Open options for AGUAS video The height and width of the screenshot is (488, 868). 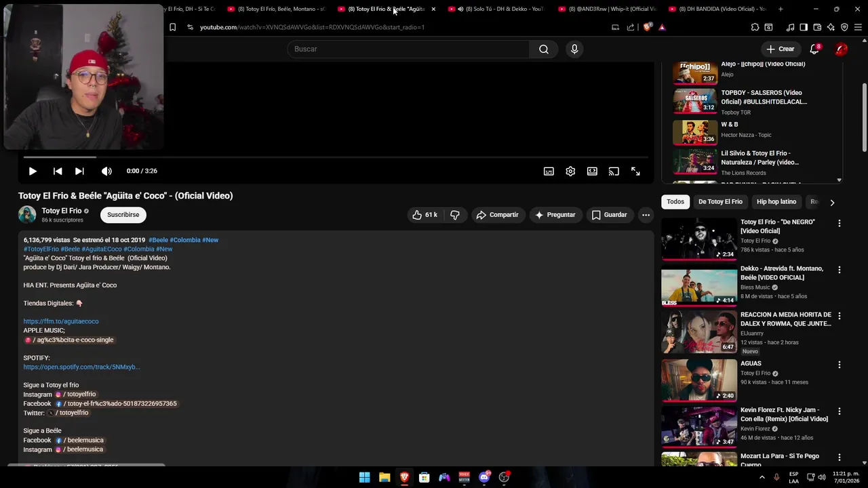coord(839,365)
